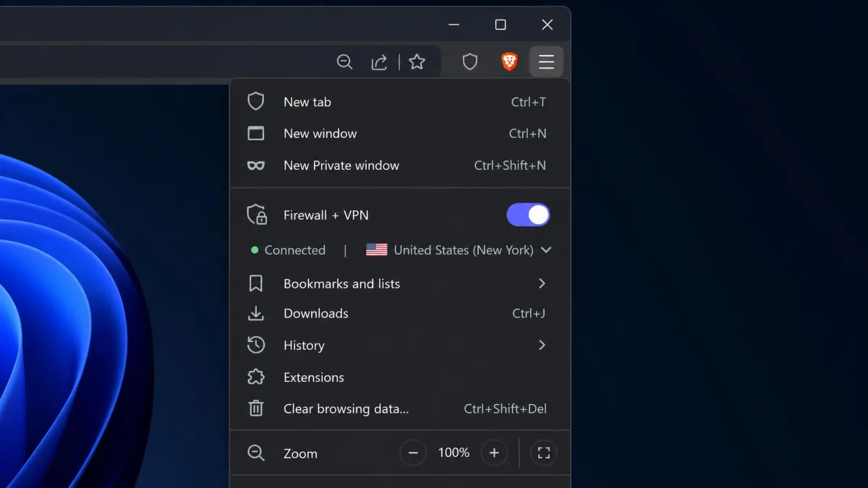Click the trash can icon for clearing data
This screenshot has height=488, width=868.
point(256,408)
